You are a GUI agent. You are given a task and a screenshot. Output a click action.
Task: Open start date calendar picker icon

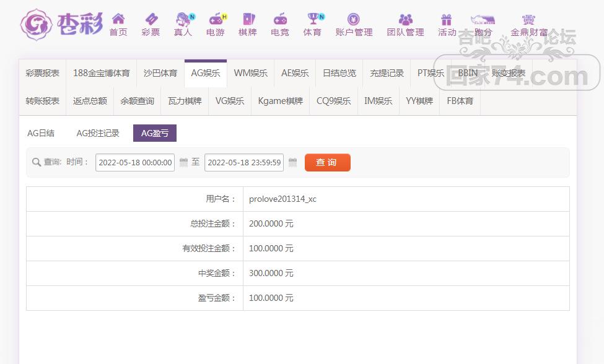[x=183, y=163]
